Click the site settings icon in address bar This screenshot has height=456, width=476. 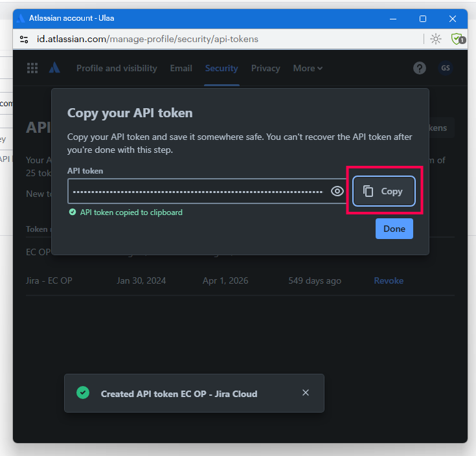click(x=24, y=39)
